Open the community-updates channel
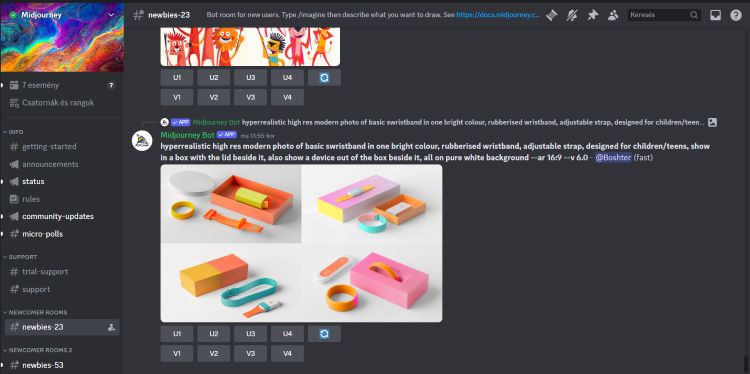The width and height of the screenshot is (750, 374). [x=61, y=216]
